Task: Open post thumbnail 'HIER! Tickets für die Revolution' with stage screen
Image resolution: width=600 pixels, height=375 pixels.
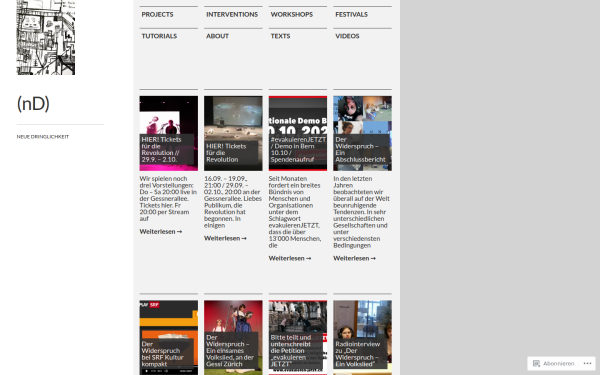Action: pyautogui.click(x=233, y=133)
